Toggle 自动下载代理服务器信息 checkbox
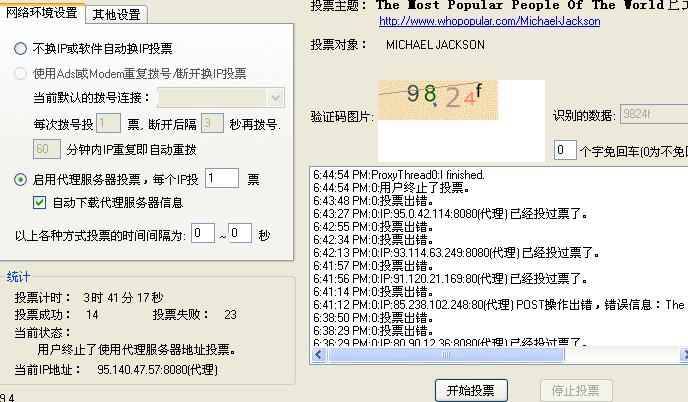Viewport: 688px width, 402px height. tap(40, 202)
